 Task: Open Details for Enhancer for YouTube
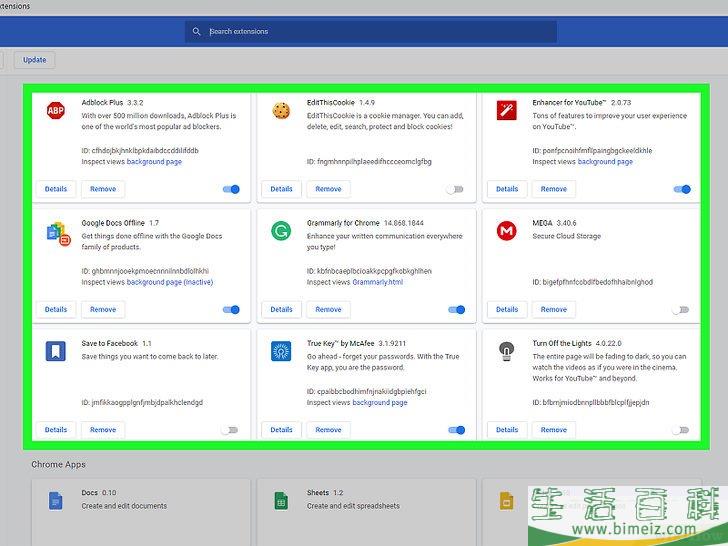pos(507,189)
